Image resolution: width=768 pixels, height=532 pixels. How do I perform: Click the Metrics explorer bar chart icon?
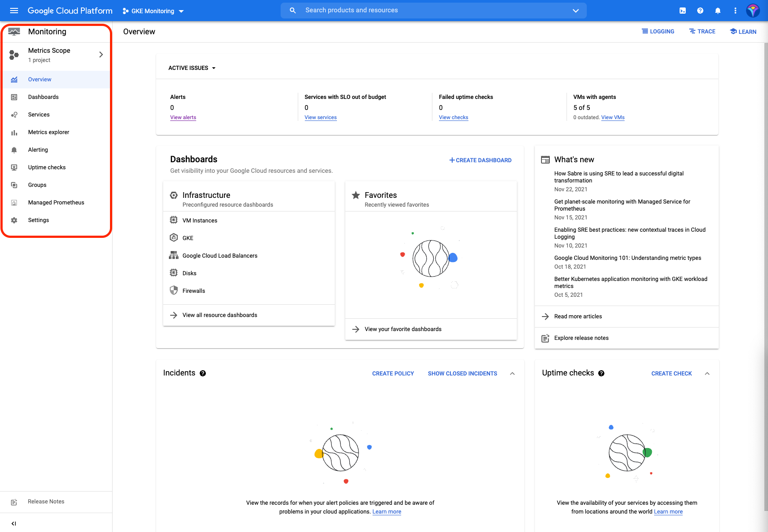tap(14, 132)
